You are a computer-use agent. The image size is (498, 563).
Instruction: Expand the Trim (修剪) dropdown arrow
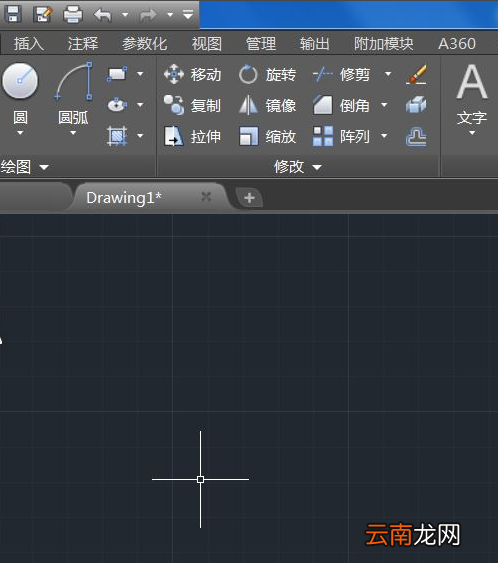[388, 74]
